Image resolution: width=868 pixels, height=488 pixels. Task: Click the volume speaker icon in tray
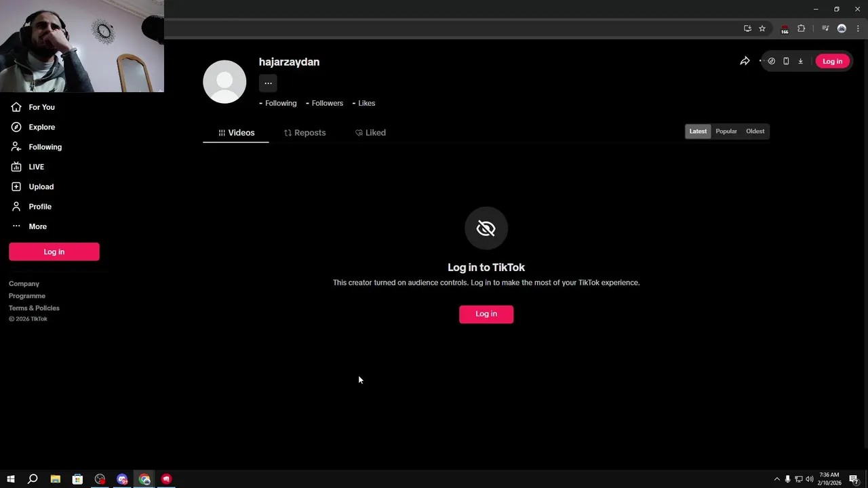(x=809, y=479)
